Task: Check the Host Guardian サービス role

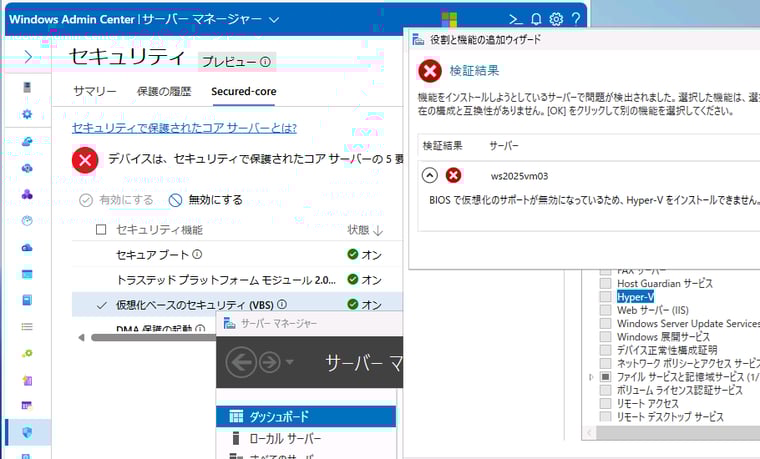Action: pos(605,284)
